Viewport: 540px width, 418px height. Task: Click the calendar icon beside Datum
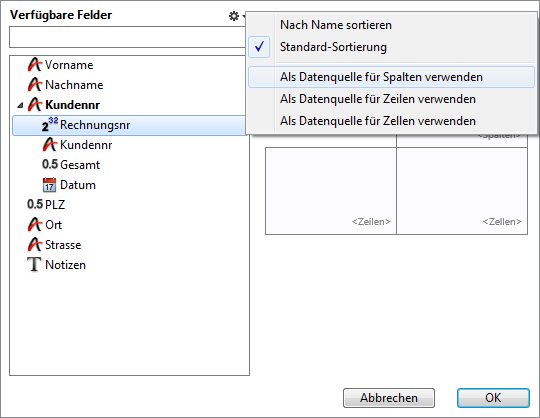(x=49, y=185)
